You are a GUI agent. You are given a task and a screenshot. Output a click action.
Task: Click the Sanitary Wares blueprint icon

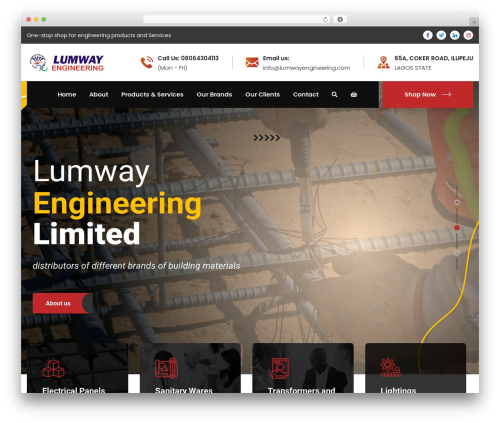(166, 368)
